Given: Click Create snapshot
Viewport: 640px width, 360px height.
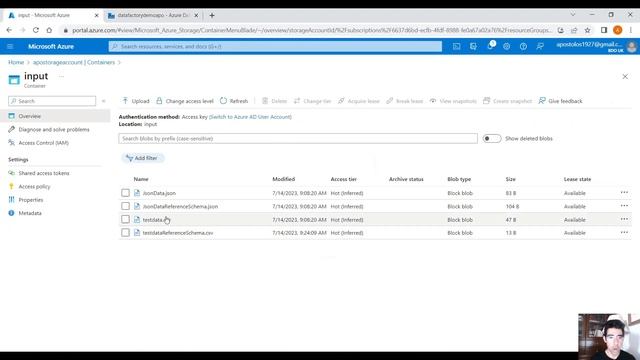Looking at the screenshot, I should click(x=507, y=101).
